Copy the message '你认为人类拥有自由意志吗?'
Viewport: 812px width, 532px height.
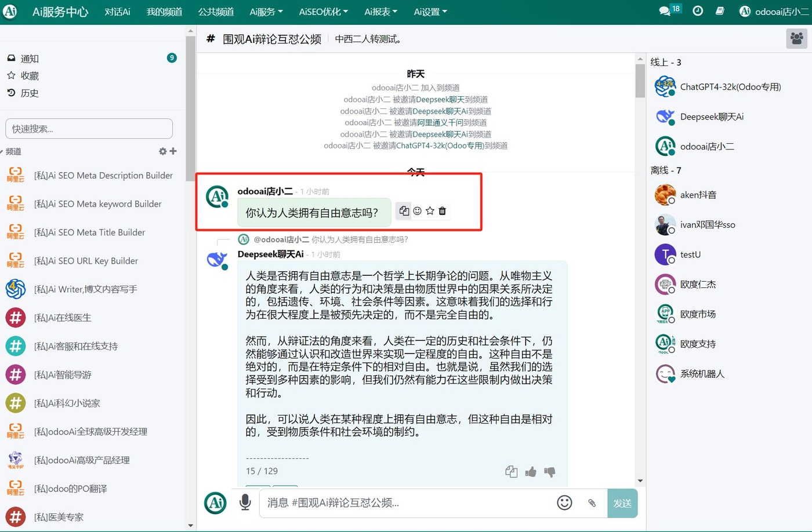(x=404, y=211)
